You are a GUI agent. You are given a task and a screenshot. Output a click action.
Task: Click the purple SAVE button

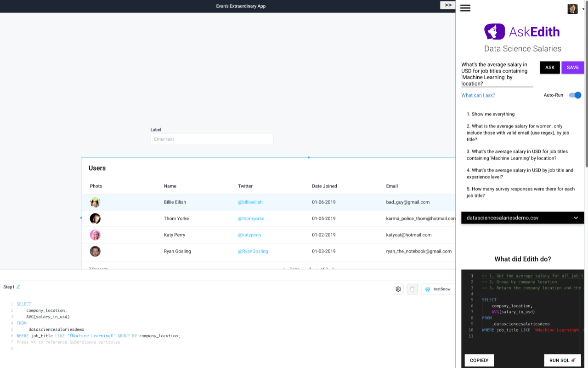573,68
